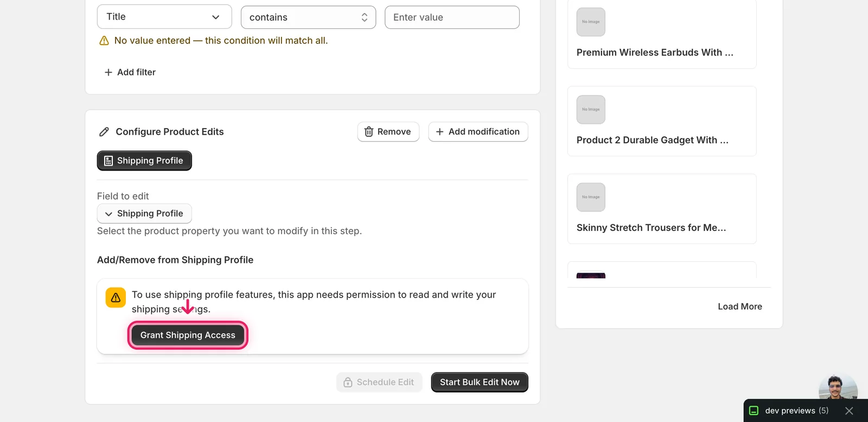
Task: Click Skinny Stretch Trousers for Me... title
Action: [x=651, y=228]
